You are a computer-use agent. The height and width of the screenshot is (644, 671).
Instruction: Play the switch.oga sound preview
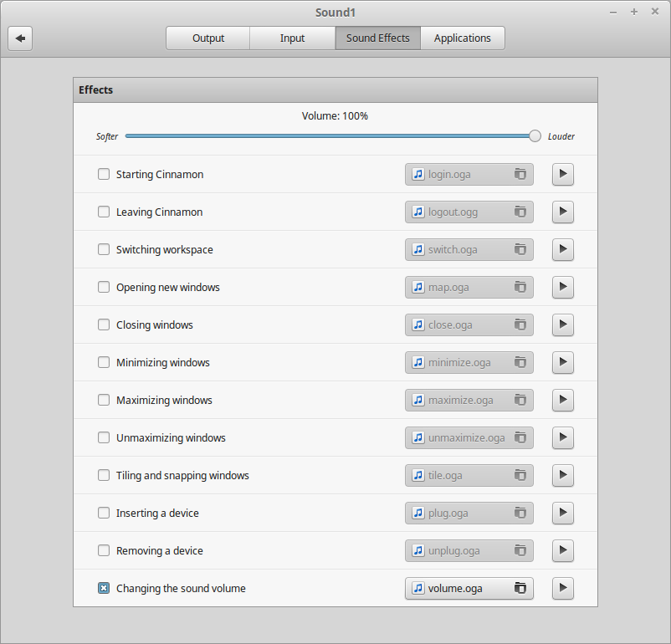pos(563,249)
